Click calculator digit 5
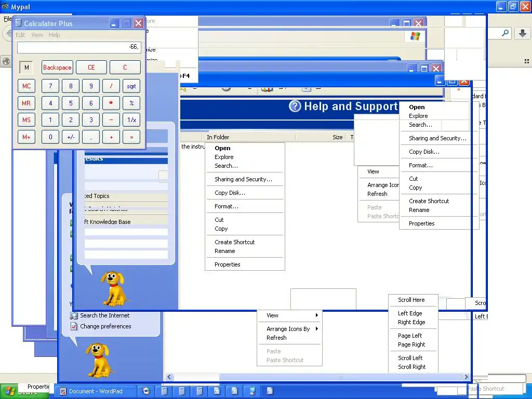Image resolution: width=532 pixels, height=399 pixels. click(71, 103)
